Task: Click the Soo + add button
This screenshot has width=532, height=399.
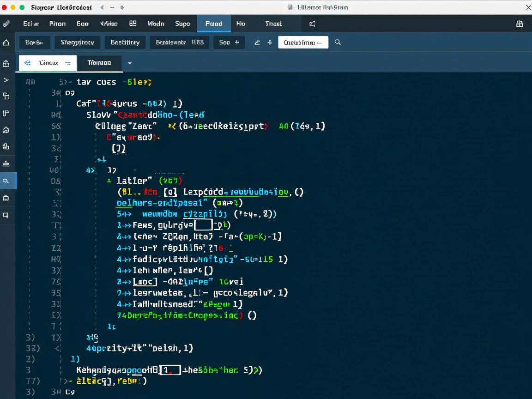Action: point(229,42)
